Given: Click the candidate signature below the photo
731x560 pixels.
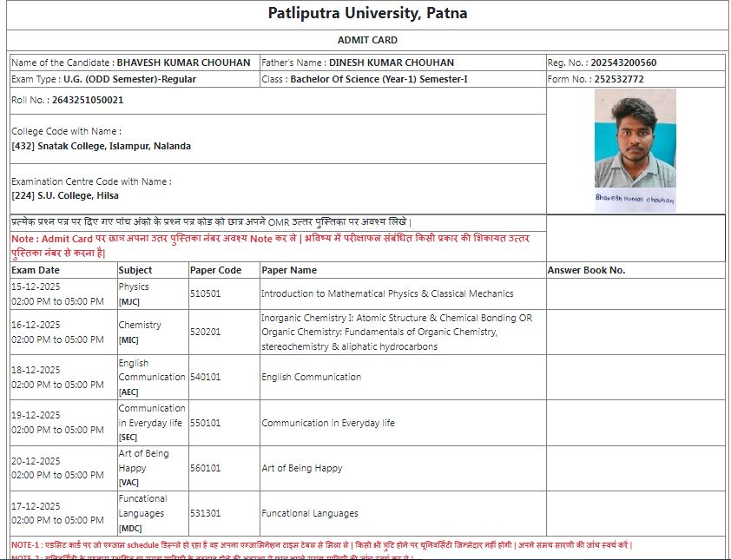Looking at the screenshot, I should tap(635, 199).
